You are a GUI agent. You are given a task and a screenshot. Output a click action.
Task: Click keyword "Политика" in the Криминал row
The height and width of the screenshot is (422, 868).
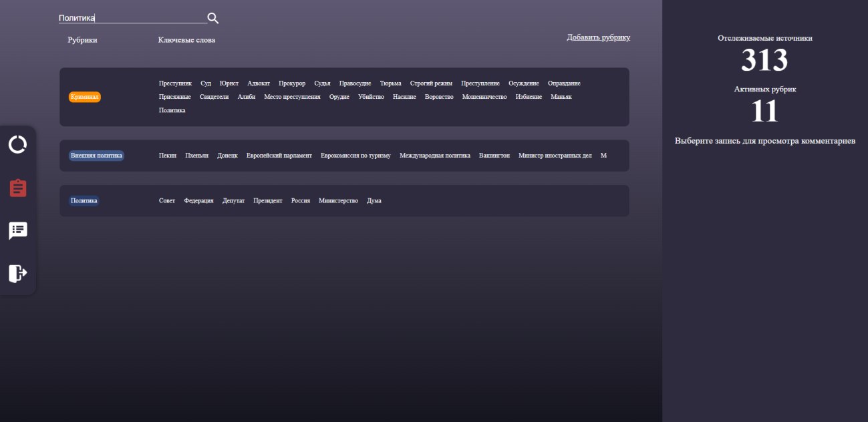click(x=172, y=110)
